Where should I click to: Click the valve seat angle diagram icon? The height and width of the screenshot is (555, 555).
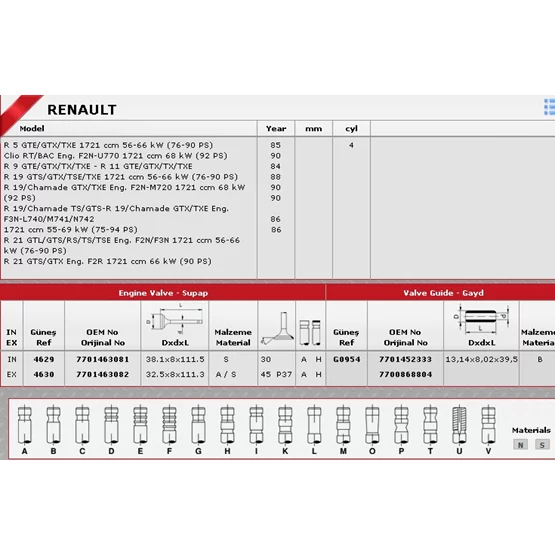point(277,328)
